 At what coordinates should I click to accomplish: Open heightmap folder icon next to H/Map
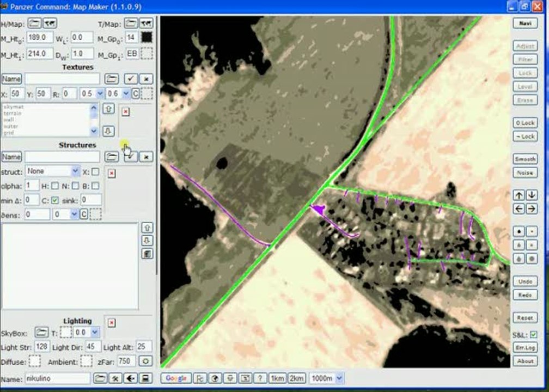pyautogui.click(x=34, y=23)
